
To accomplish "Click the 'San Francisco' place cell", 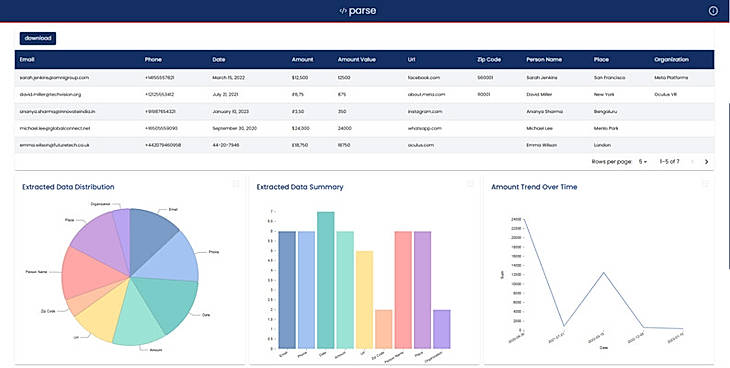I will click(x=609, y=78).
